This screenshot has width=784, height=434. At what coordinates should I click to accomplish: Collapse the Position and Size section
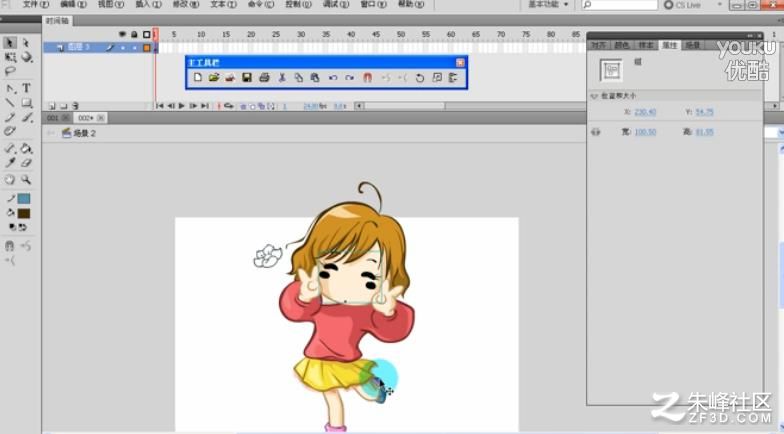594,96
